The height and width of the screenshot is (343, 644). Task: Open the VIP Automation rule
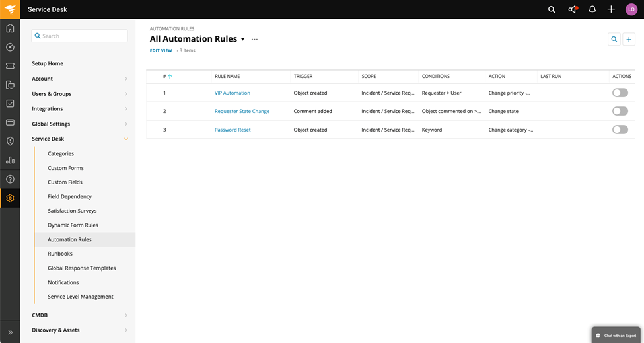233,93
